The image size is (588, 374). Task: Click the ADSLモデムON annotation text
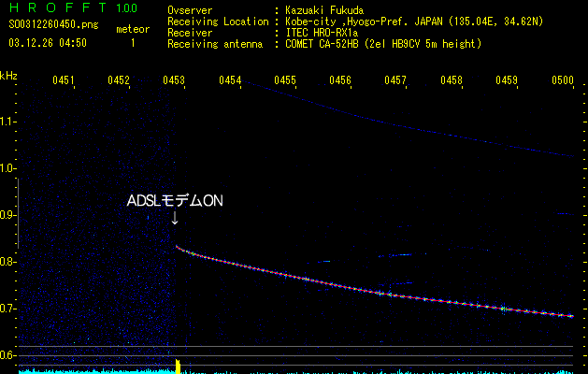pyautogui.click(x=175, y=201)
